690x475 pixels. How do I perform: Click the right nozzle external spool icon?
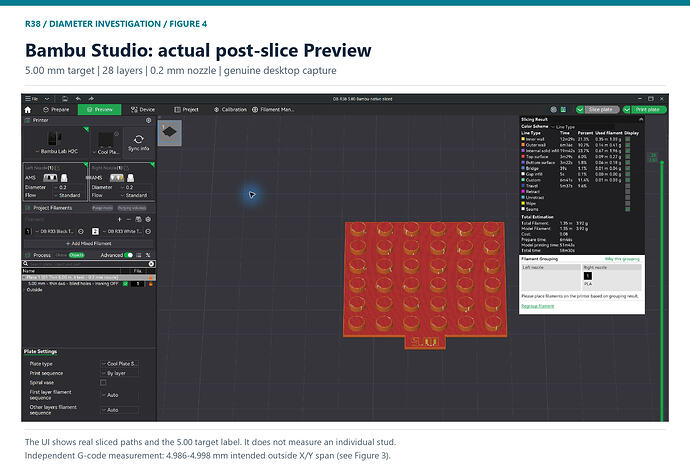pos(131,178)
